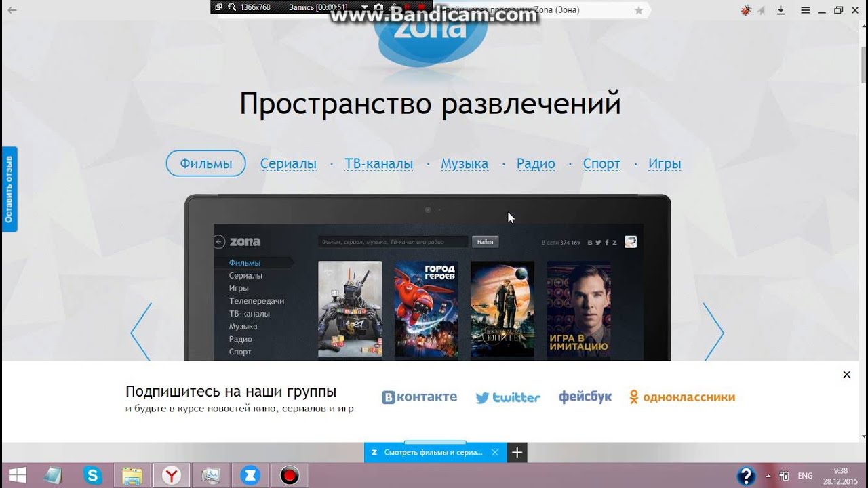The height and width of the screenshot is (488, 868).
Task: Click the Юпитер movie poster
Action: 502,309
